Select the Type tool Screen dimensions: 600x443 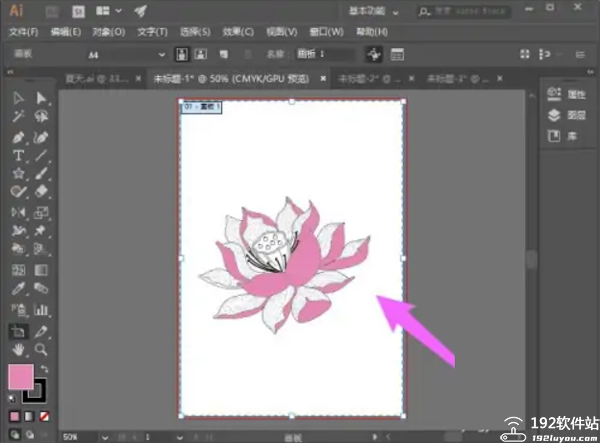point(18,155)
